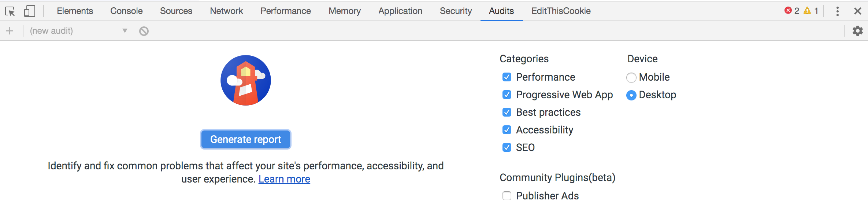Click the yellow warning count icon
This screenshot has width=868, height=206.
coord(807,11)
